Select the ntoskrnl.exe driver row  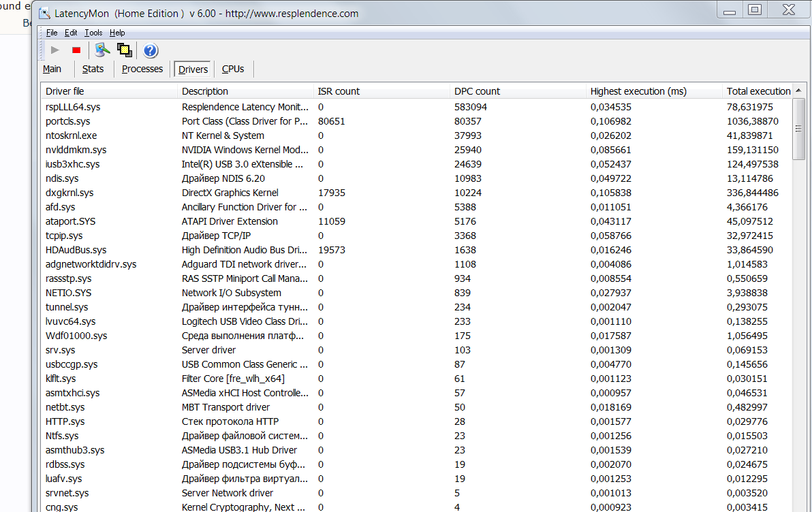click(417, 135)
